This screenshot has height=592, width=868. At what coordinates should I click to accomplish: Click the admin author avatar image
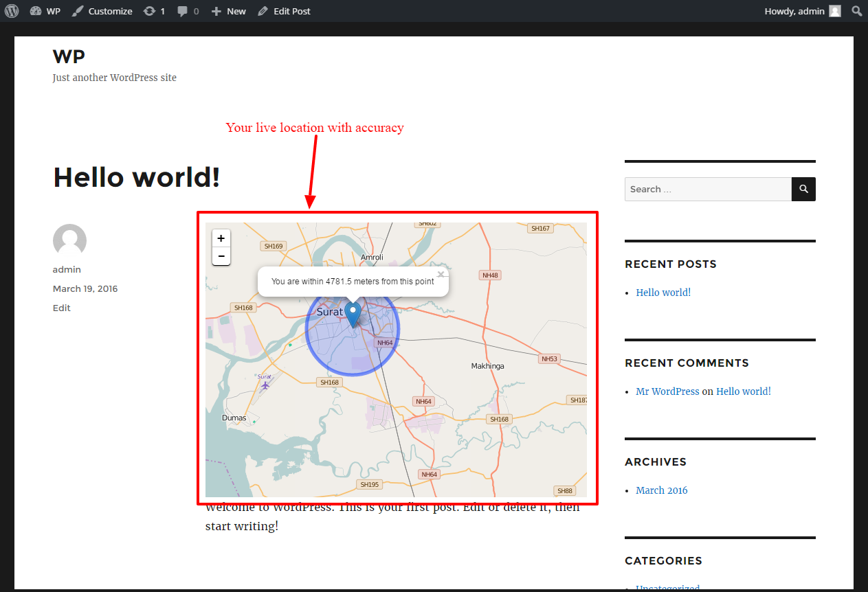(69, 240)
